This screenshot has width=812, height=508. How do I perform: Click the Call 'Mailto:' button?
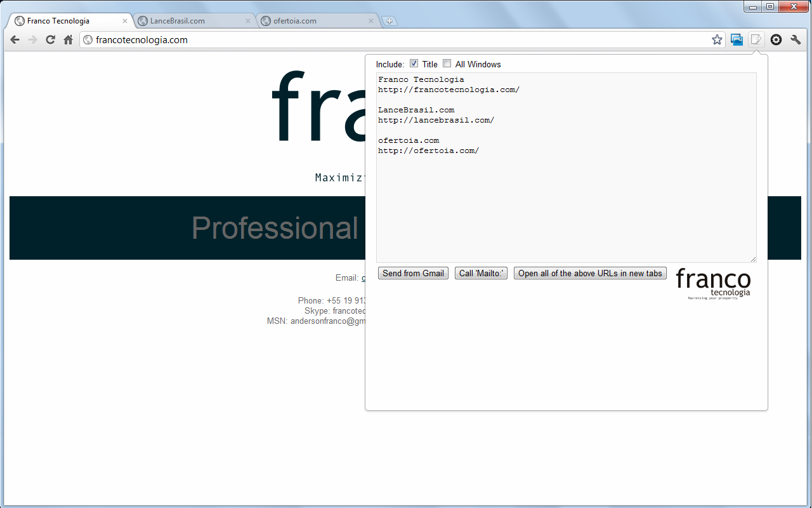pyautogui.click(x=481, y=273)
